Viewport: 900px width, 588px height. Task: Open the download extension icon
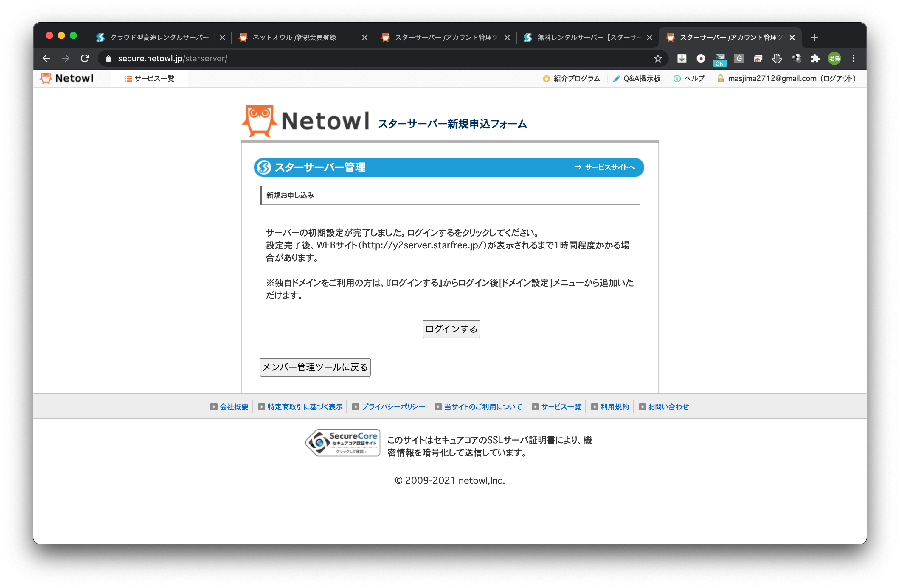coord(682,58)
